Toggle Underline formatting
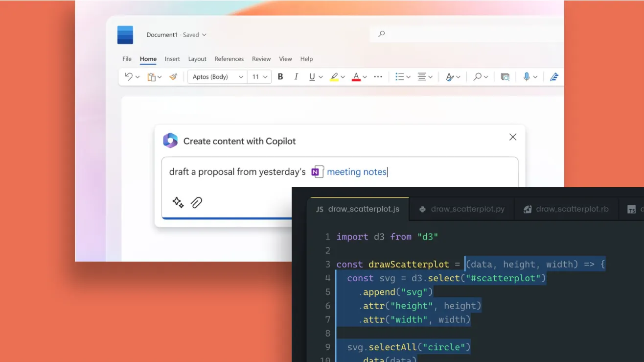This screenshot has width=644, height=362. pyautogui.click(x=312, y=76)
